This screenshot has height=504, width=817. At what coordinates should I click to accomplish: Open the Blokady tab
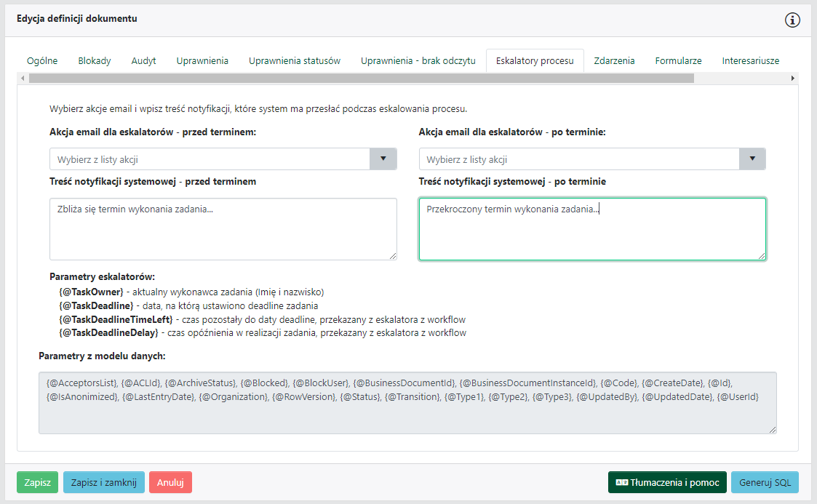tap(95, 61)
